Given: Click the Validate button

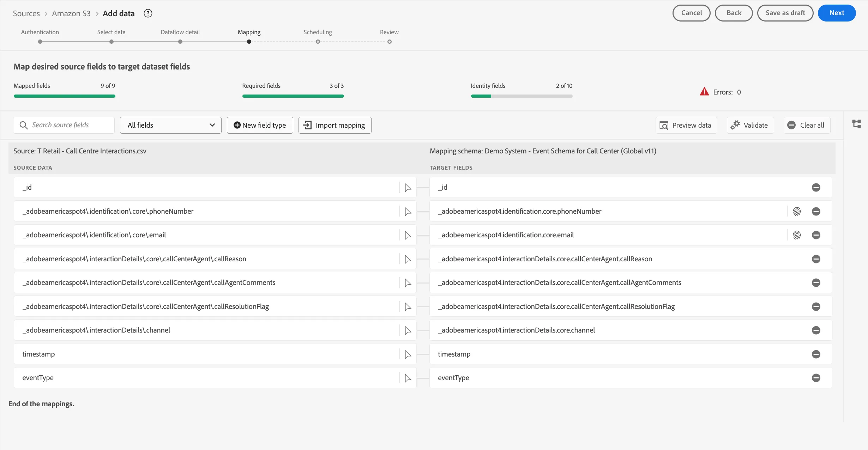Looking at the screenshot, I should pos(750,125).
